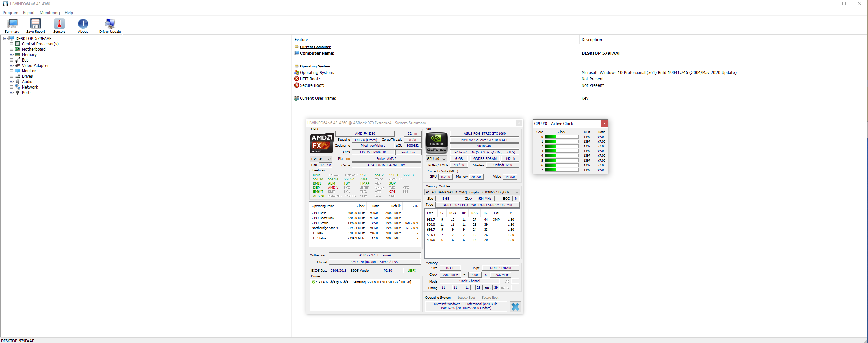868x343 pixels.
Task: Click the Core 0 clock bar
Action: click(561, 137)
